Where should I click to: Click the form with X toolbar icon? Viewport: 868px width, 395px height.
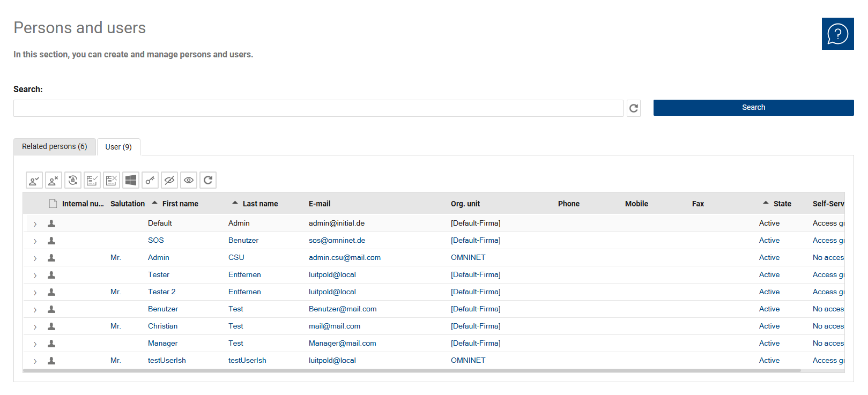pos(112,180)
